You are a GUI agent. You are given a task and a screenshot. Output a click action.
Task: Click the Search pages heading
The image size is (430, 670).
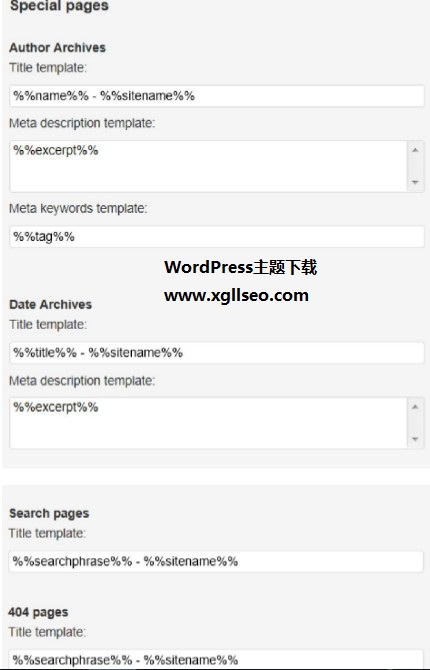pos(49,513)
